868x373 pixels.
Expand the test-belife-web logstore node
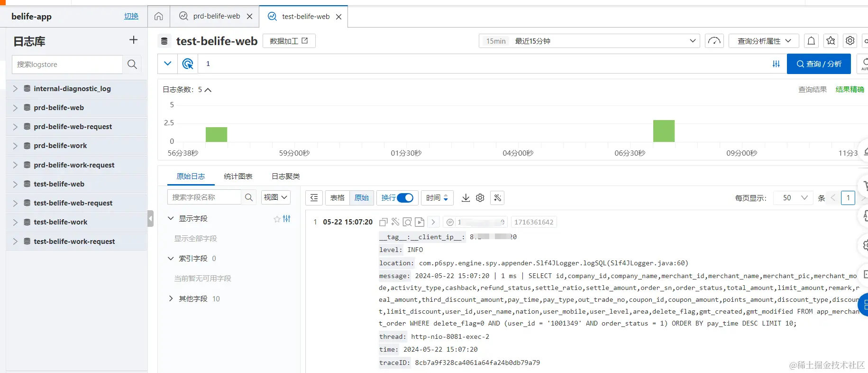(15, 184)
